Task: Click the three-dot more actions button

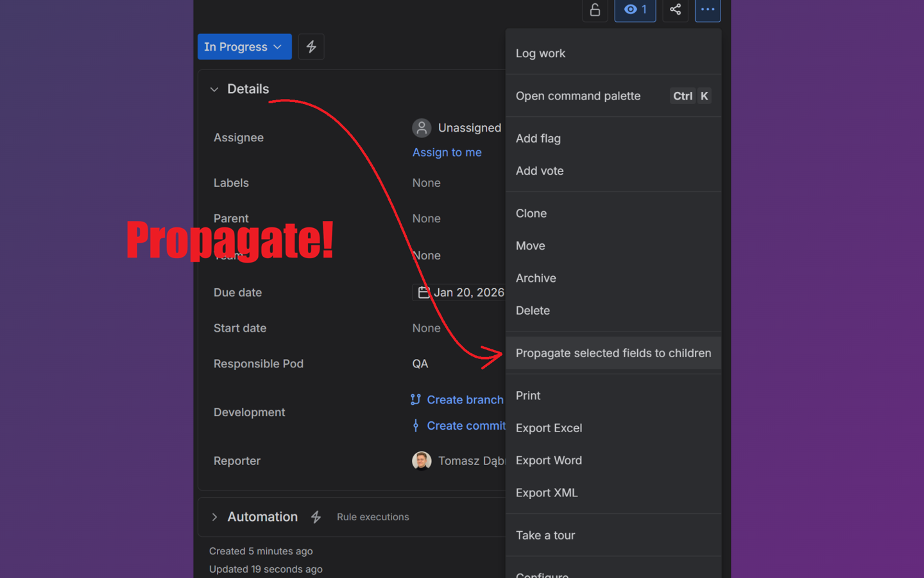Action: (x=708, y=10)
